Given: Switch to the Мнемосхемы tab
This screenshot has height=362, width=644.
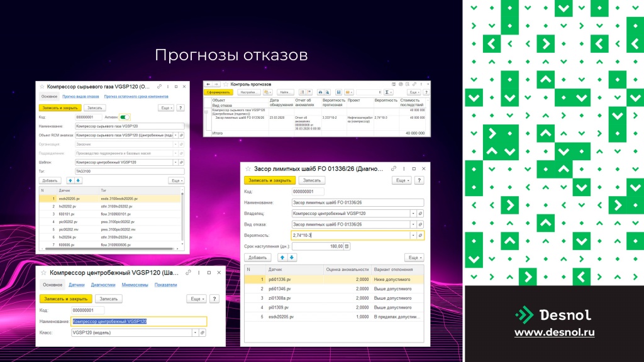Looking at the screenshot, I should click(135, 285).
